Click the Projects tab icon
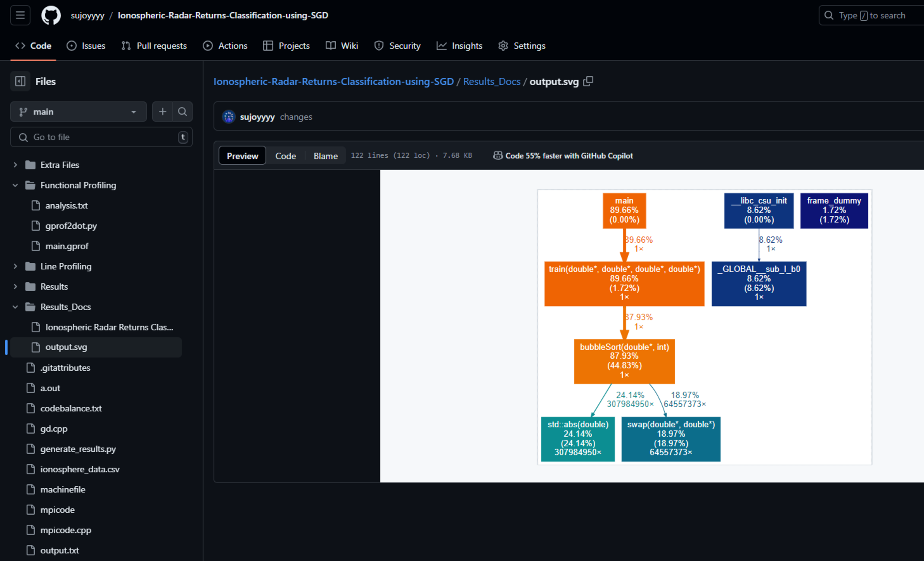 [269, 45]
